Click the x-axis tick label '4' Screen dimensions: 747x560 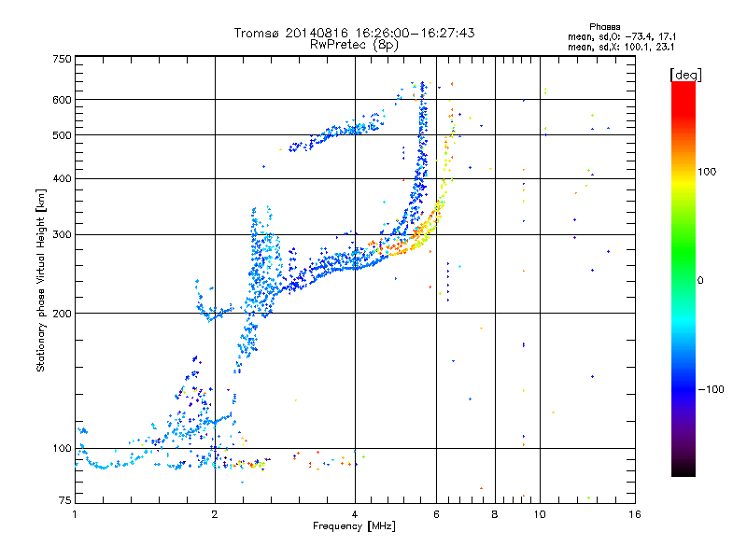[x=355, y=514]
